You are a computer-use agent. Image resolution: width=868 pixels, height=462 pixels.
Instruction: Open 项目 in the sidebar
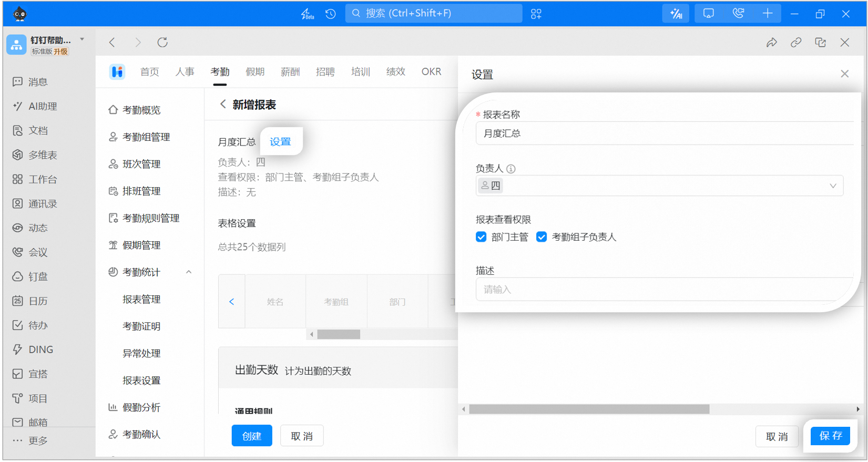(30, 398)
